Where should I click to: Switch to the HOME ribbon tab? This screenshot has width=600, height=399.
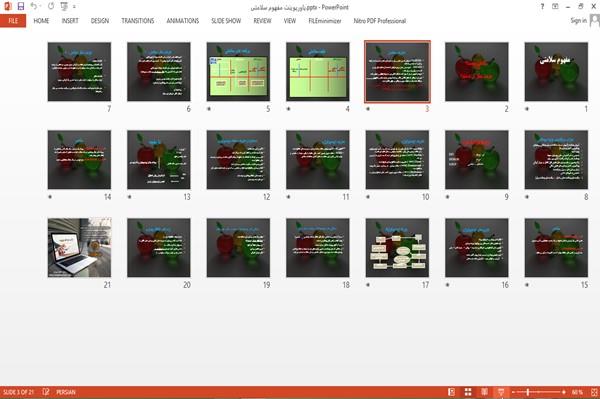pos(41,21)
